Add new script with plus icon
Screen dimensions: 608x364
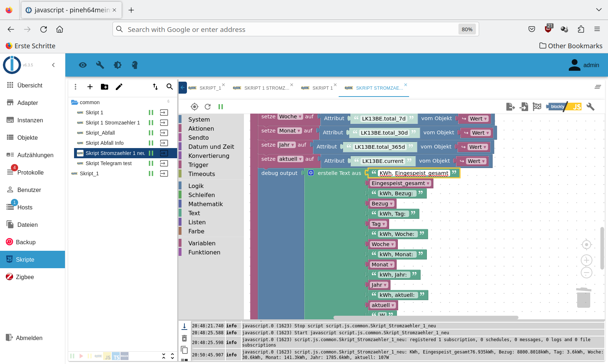pyautogui.click(x=90, y=87)
